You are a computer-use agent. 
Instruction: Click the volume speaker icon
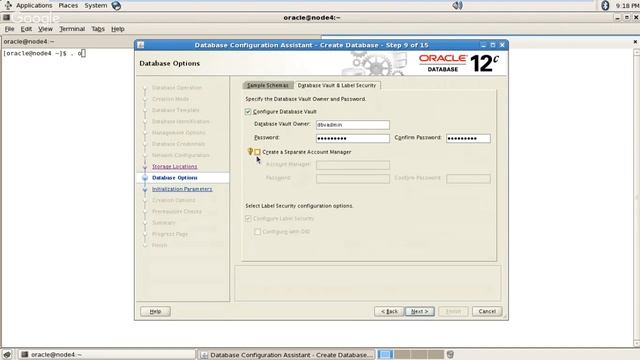pyautogui.click(x=457, y=5)
